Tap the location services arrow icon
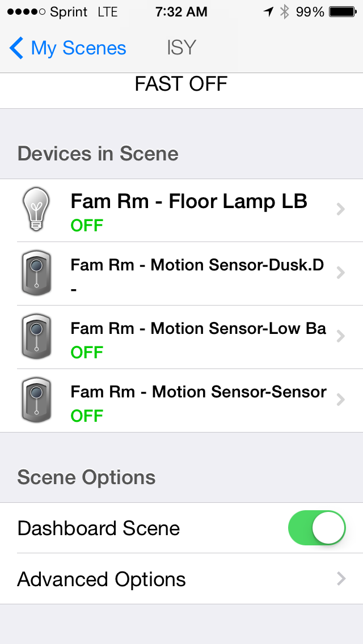Screen dimensions: 363x644 [268, 12]
